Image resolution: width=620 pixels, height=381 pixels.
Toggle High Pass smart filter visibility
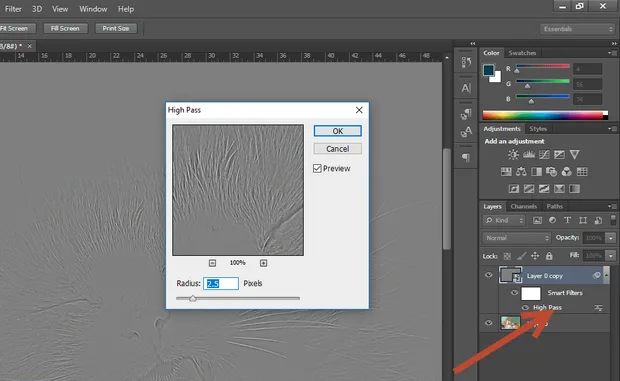click(x=525, y=307)
